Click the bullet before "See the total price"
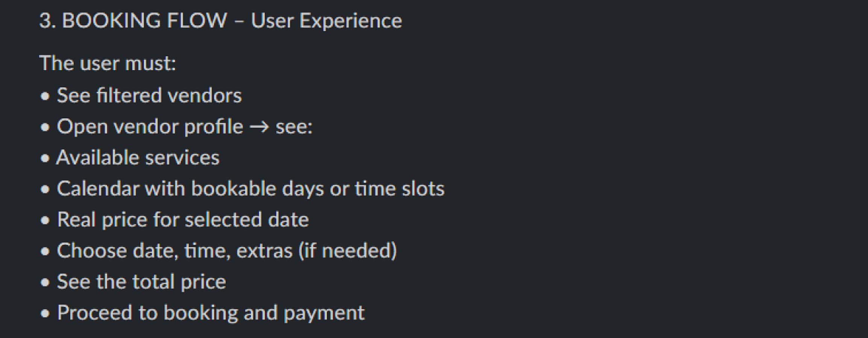The image size is (868, 338). 45,282
